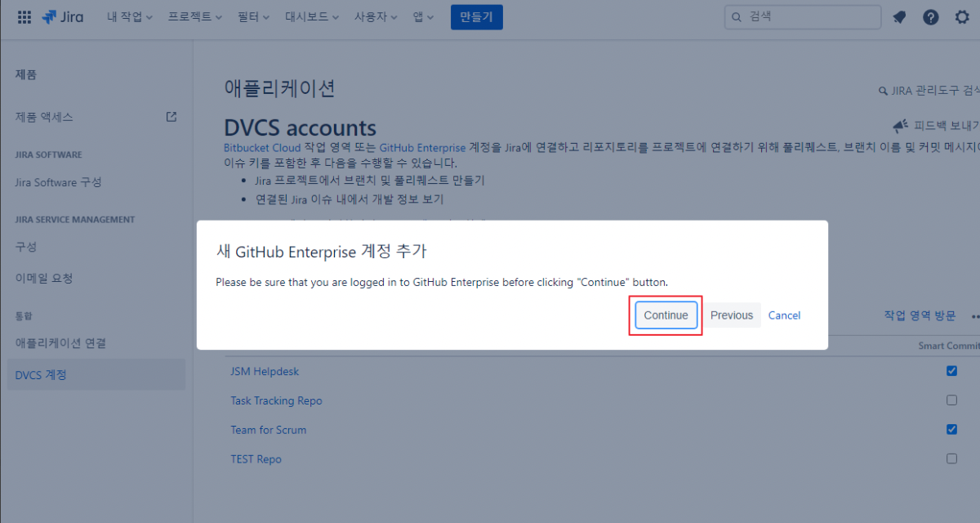Click the Previous button in the dialog
The height and width of the screenshot is (523, 980).
pyautogui.click(x=732, y=315)
